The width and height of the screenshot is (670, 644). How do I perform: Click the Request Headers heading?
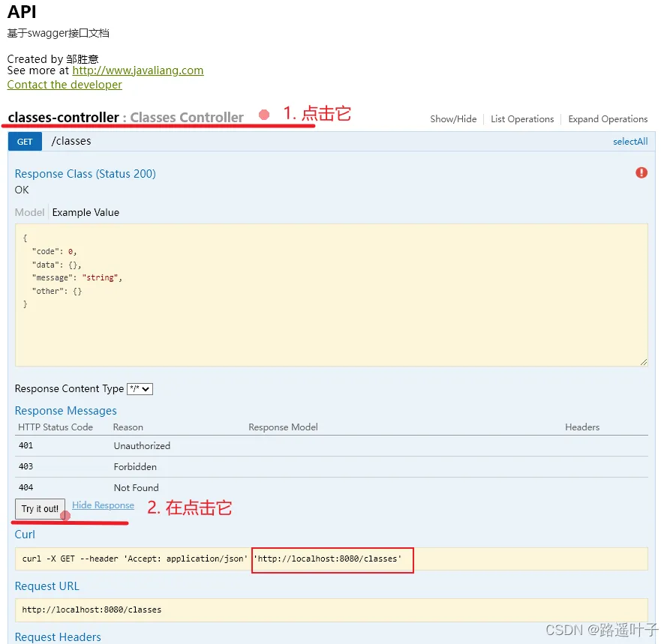[x=58, y=637]
